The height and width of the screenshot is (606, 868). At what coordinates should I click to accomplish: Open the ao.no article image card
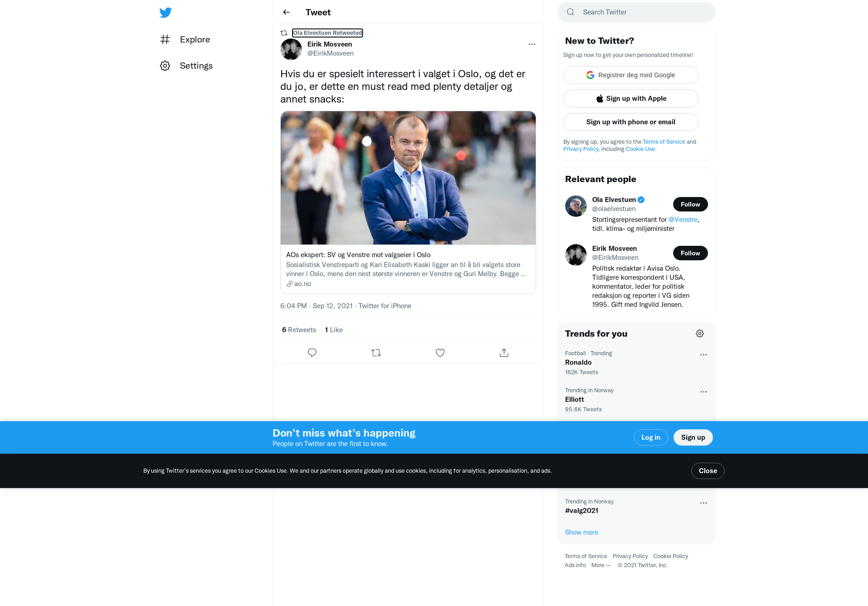(x=408, y=178)
